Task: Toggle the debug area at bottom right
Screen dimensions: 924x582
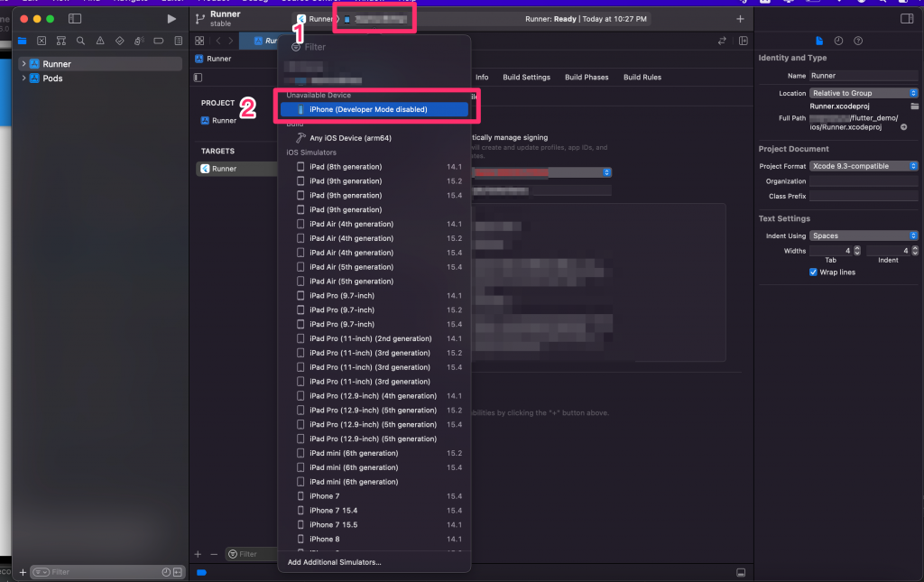Action: click(x=741, y=573)
